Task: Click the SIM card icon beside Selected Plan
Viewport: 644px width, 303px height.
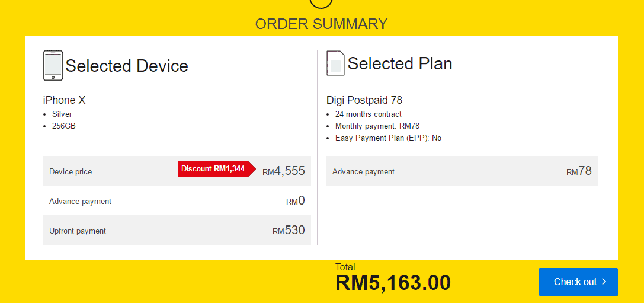Action: coord(335,63)
